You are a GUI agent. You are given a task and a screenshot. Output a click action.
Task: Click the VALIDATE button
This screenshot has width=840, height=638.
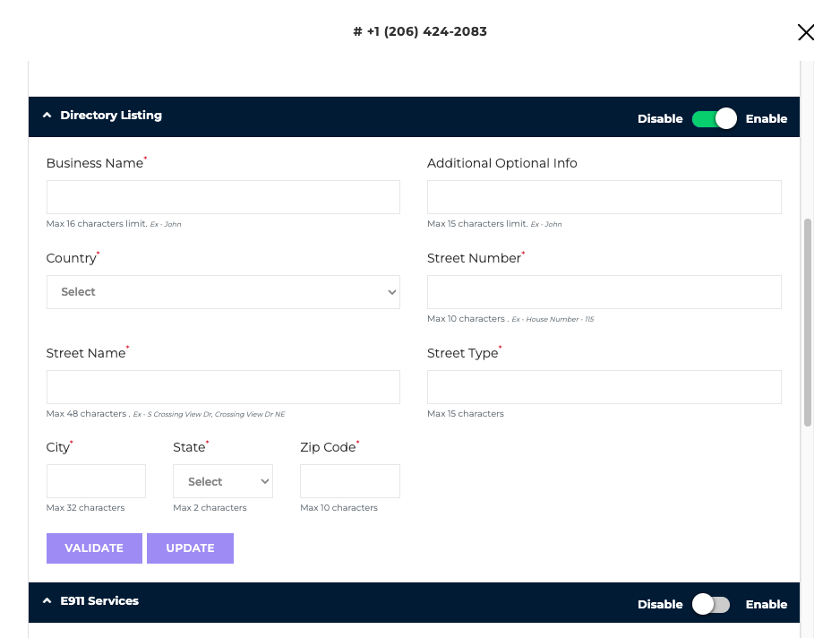click(x=94, y=548)
